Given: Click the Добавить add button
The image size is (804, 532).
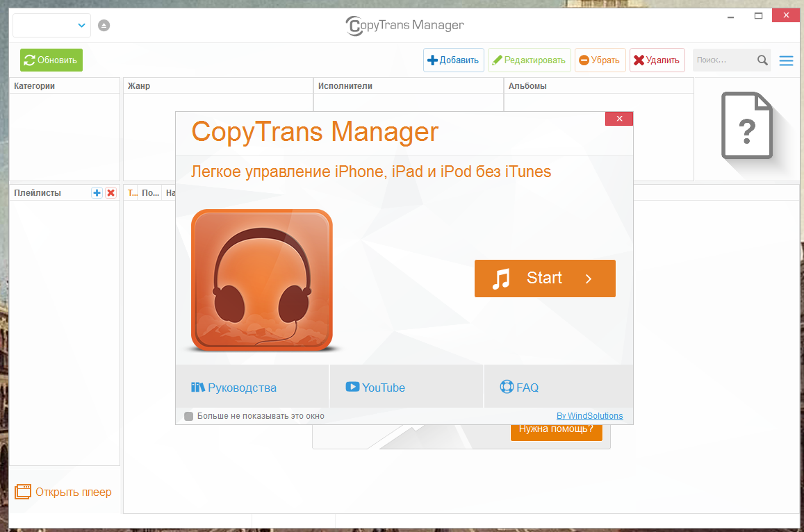Looking at the screenshot, I should [453, 60].
